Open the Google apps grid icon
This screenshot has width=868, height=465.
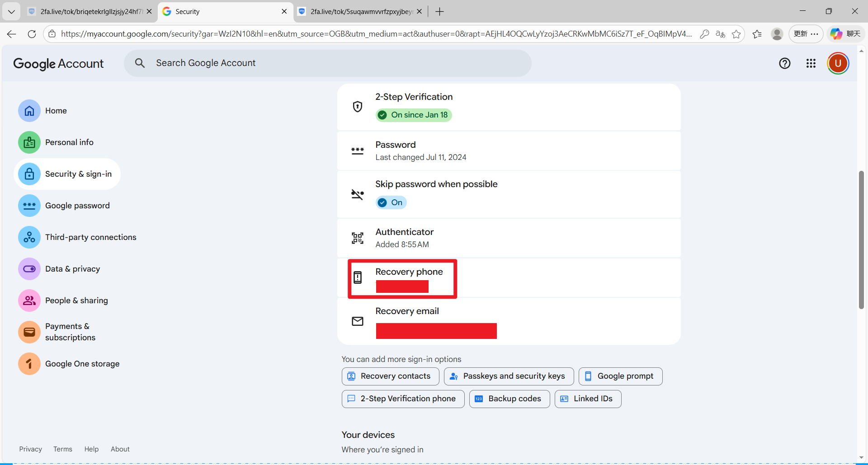coord(811,63)
